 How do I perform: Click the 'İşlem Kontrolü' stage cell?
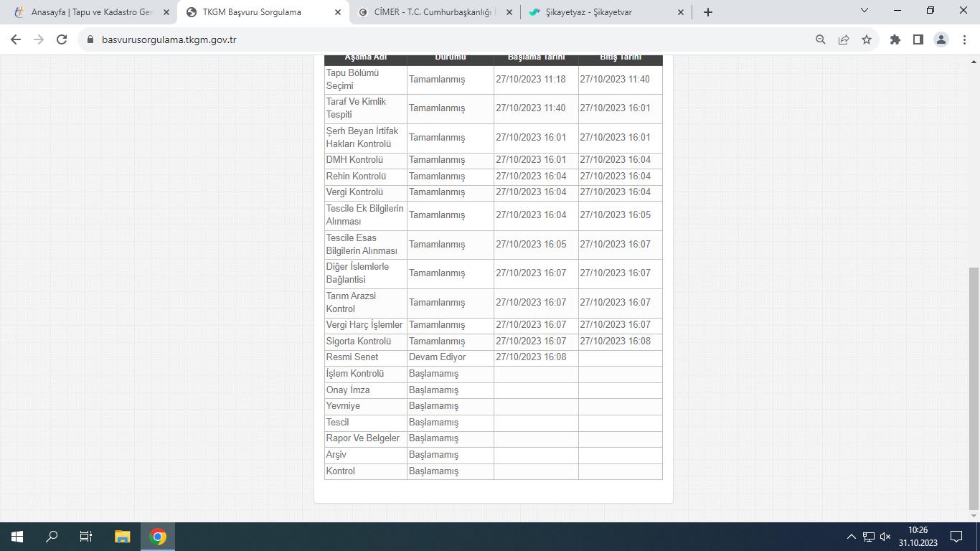pos(365,374)
